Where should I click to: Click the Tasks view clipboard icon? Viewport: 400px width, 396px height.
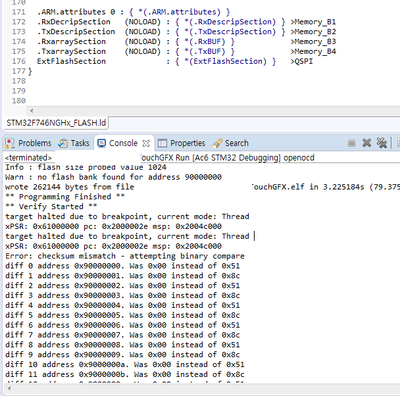[x=63, y=143]
